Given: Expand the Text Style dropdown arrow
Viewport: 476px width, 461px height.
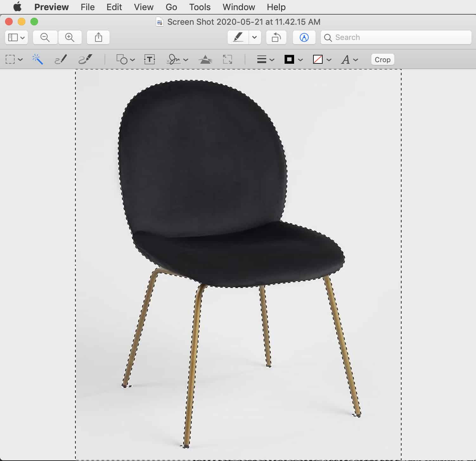Looking at the screenshot, I should 356,60.
